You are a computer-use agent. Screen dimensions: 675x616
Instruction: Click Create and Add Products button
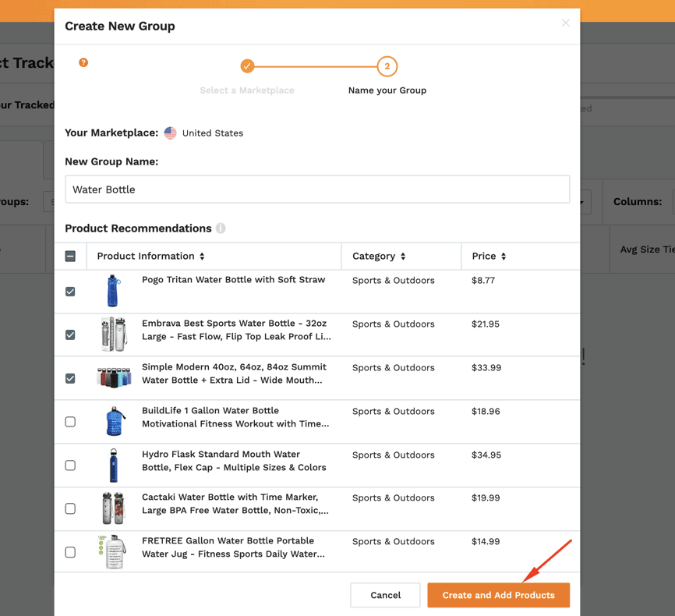tap(499, 595)
